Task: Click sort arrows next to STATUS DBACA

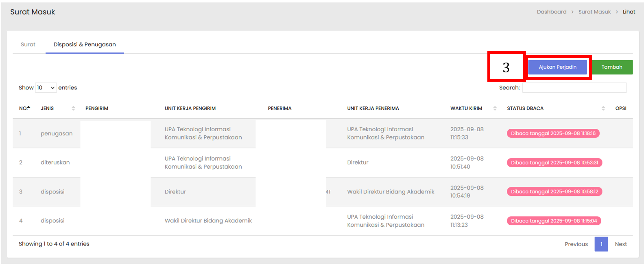Action: pos(603,108)
